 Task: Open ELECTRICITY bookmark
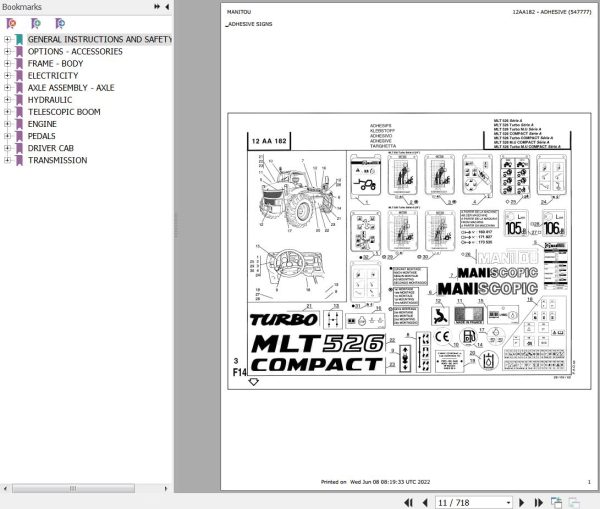point(53,76)
